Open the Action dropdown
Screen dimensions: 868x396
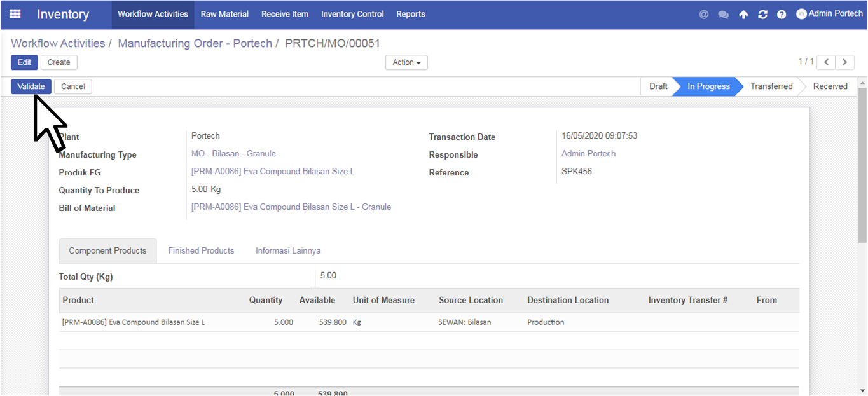(406, 62)
